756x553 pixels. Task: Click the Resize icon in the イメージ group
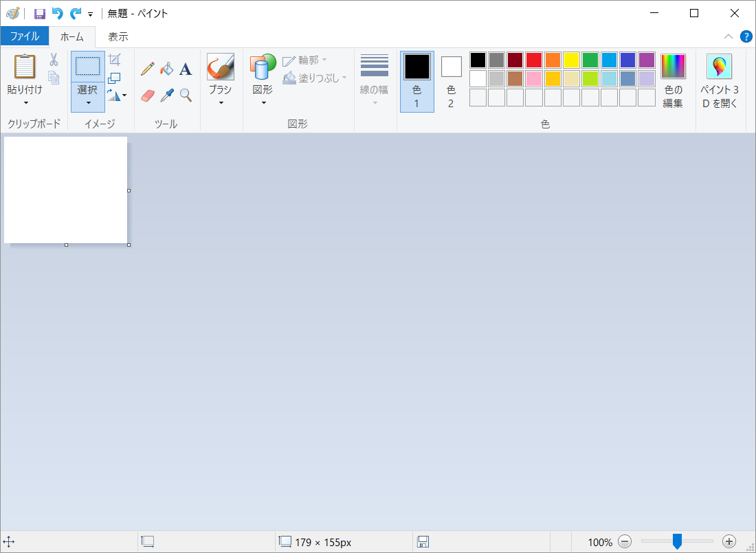115,78
